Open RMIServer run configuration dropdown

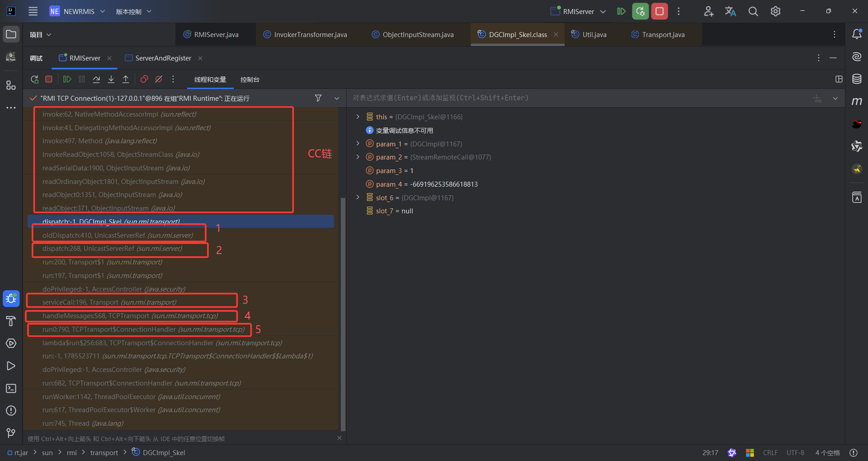point(579,11)
